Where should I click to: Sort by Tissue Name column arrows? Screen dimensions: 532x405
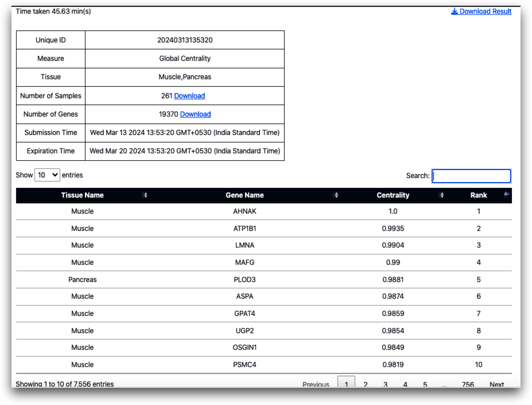pyautogui.click(x=145, y=195)
